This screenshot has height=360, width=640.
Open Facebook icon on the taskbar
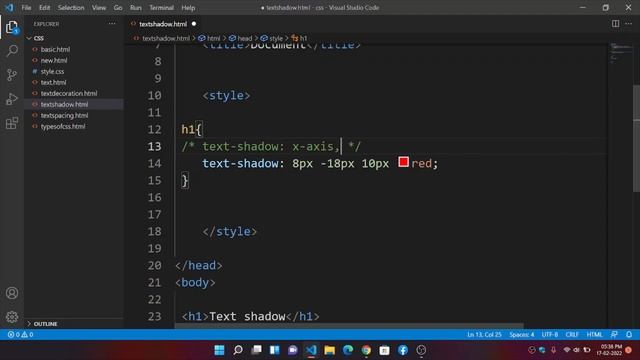click(x=403, y=350)
